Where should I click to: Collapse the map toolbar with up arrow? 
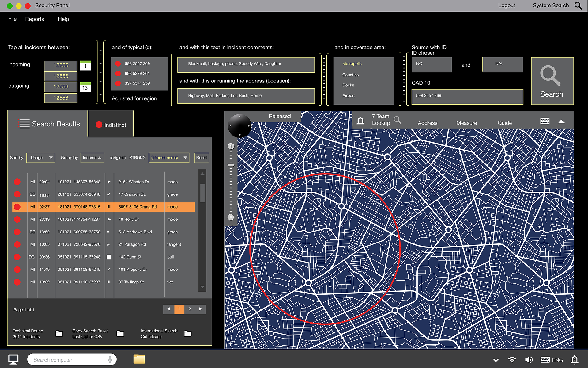pyautogui.click(x=561, y=121)
